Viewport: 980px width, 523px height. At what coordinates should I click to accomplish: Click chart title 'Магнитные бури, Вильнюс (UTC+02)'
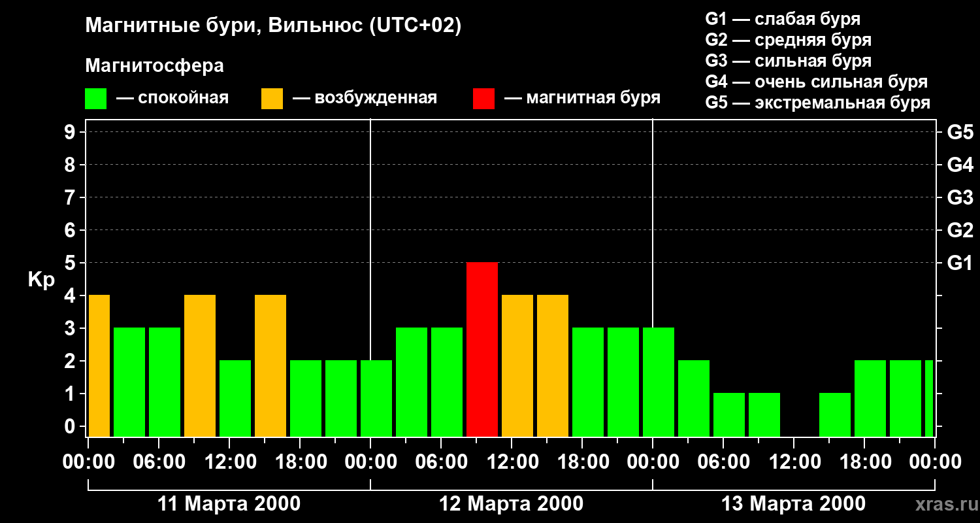pyautogui.click(x=274, y=26)
